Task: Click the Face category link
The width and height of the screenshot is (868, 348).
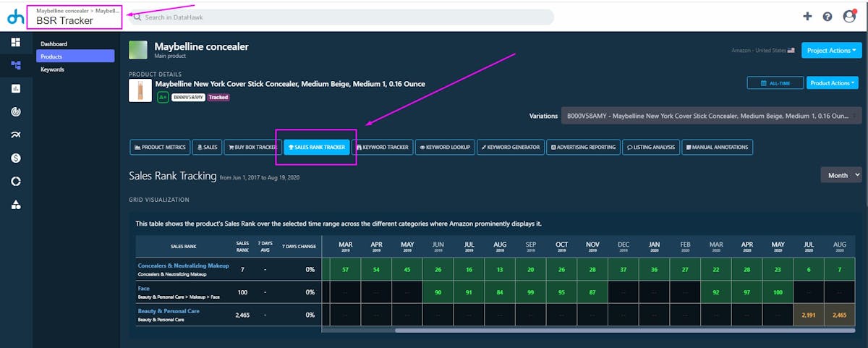Action: point(144,288)
